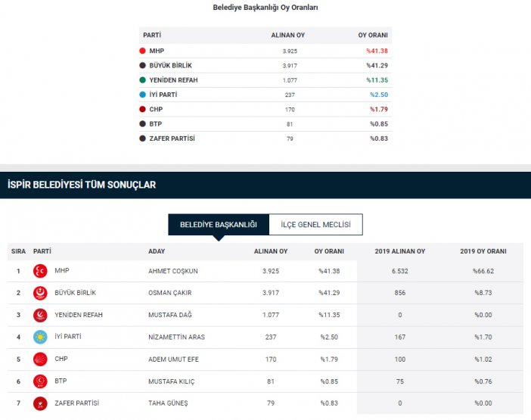Viewport: 531px width, 420px height.
Task: Switch to İlçe Genel Meclisi tab
Action: pyautogui.click(x=315, y=225)
